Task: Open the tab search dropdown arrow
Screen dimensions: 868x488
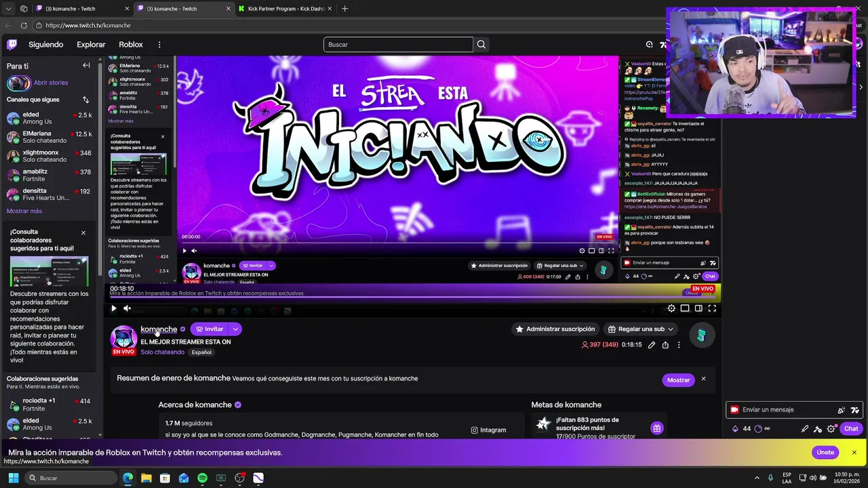Action: (8, 9)
